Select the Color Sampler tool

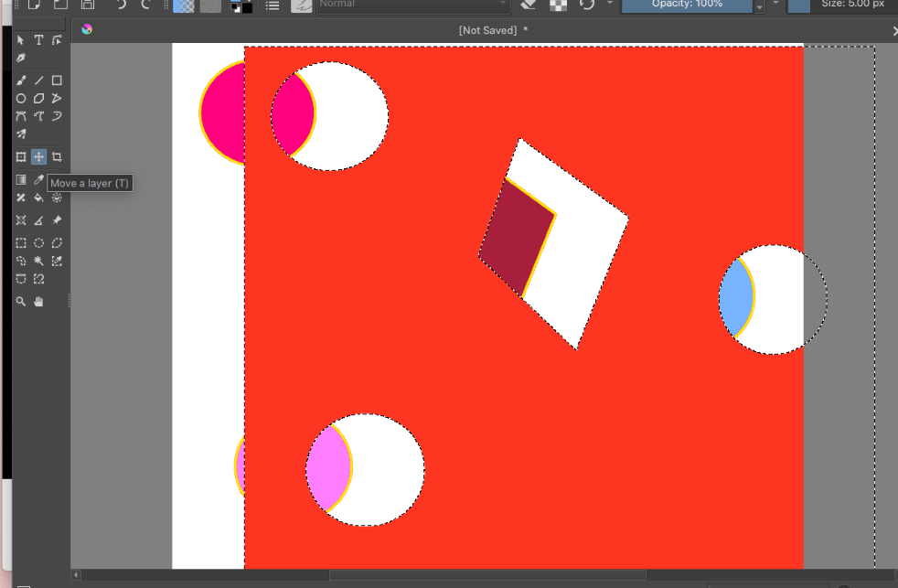(x=38, y=179)
